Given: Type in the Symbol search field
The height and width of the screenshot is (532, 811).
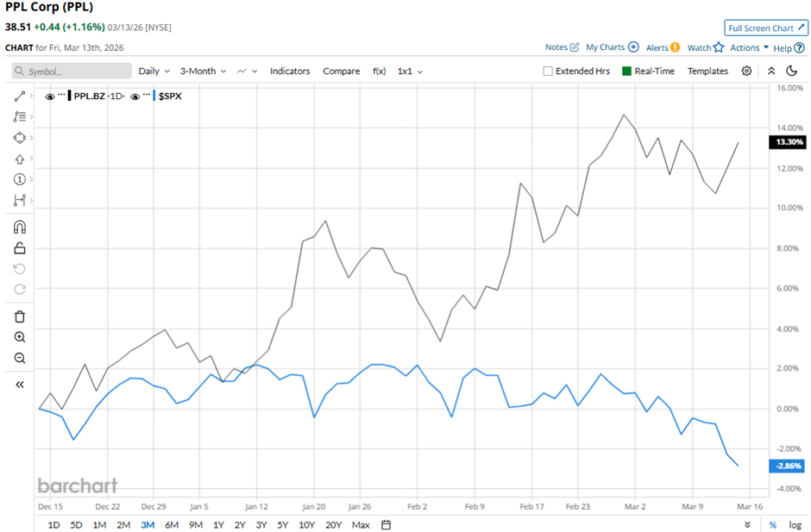Looking at the screenshot, I should (73, 72).
